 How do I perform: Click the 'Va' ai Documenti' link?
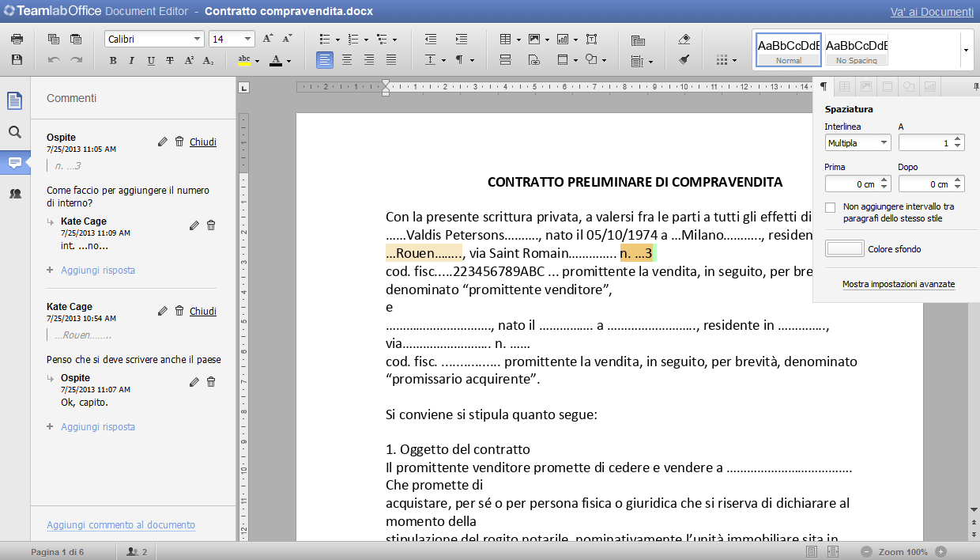pos(932,12)
